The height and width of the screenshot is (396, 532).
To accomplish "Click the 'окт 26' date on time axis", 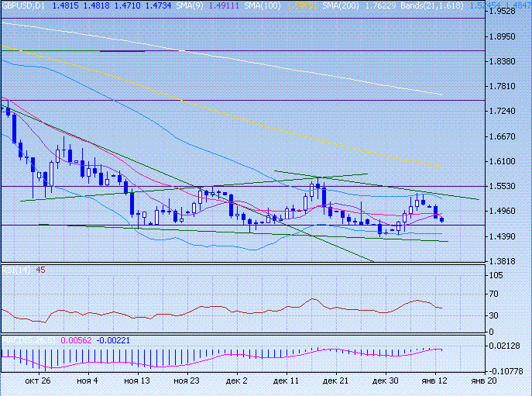I will coord(38,381).
